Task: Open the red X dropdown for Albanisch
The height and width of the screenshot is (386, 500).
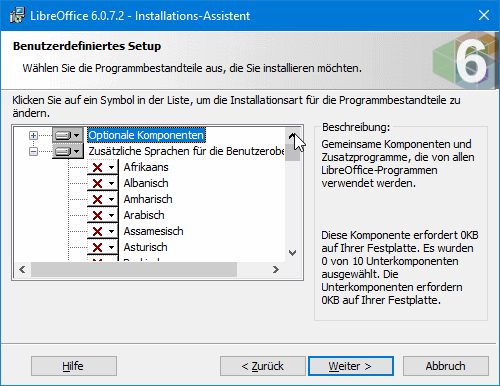Action: click(103, 183)
